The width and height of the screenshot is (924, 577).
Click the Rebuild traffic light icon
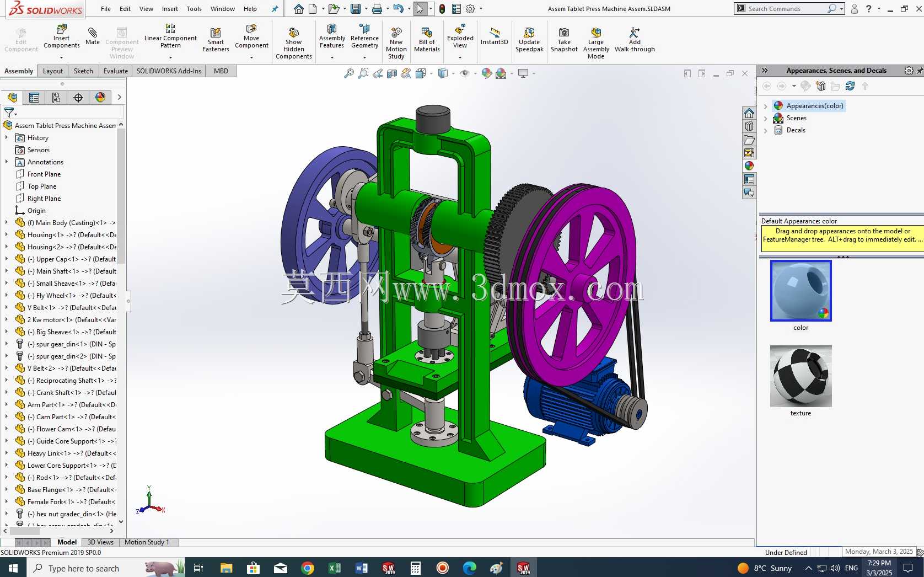(x=442, y=9)
